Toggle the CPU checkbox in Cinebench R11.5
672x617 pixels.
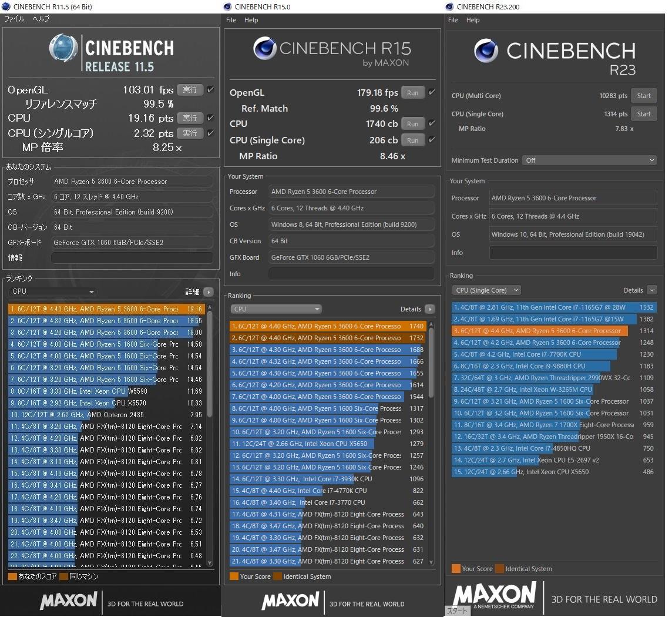tap(210, 118)
